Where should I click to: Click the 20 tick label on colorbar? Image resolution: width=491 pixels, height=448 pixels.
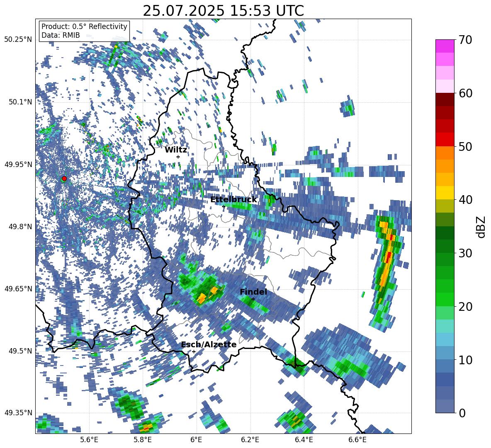point(465,307)
